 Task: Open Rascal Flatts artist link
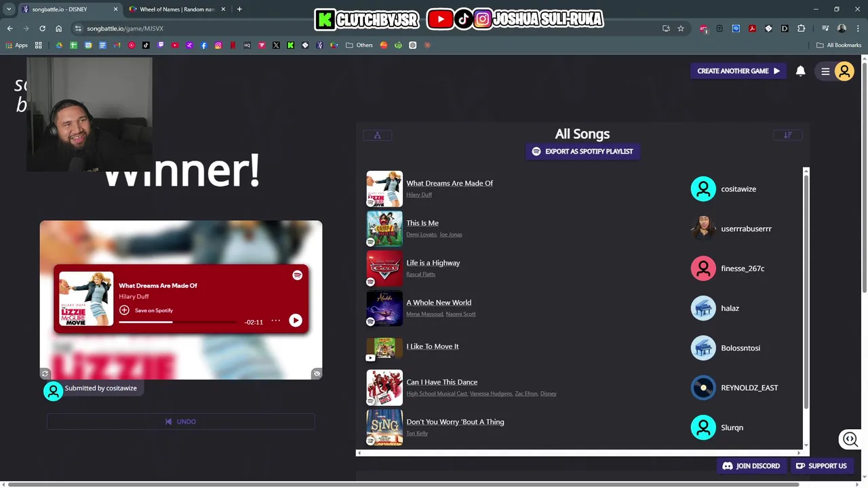click(x=420, y=274)
